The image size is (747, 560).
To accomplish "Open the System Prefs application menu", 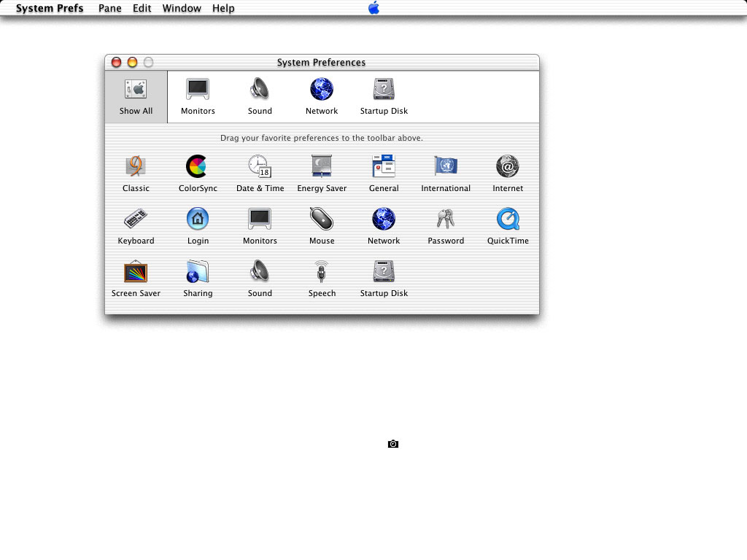I will pos(50,8).
